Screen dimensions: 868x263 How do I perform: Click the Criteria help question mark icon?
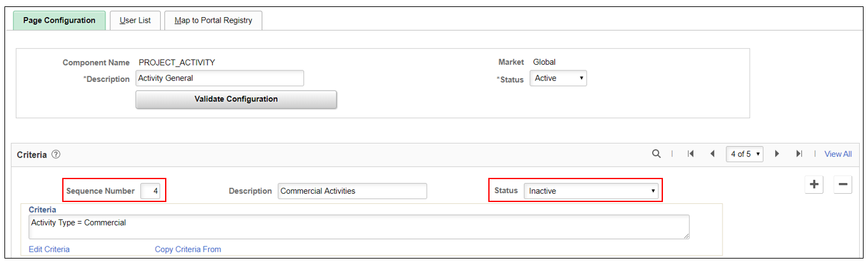tap(56, 154)
